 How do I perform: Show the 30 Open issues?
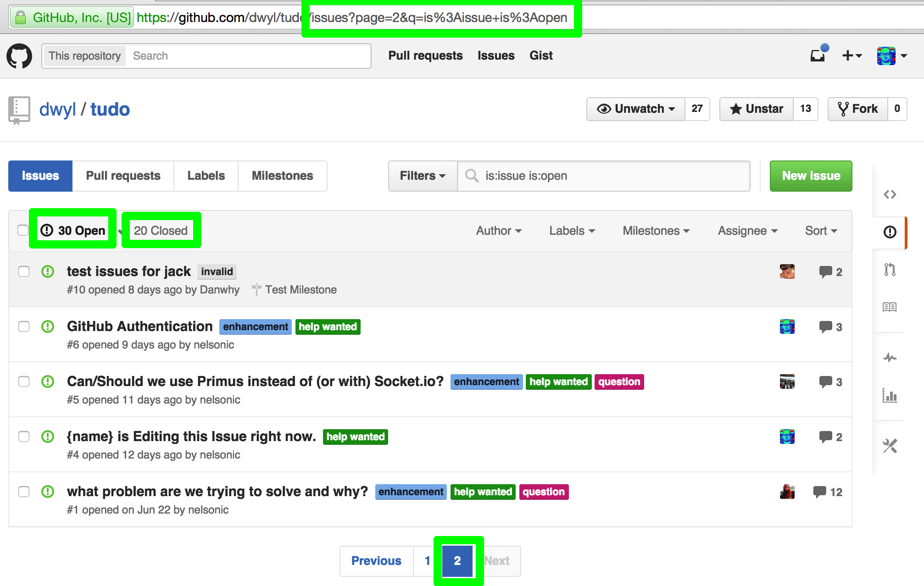click(73, 231)
